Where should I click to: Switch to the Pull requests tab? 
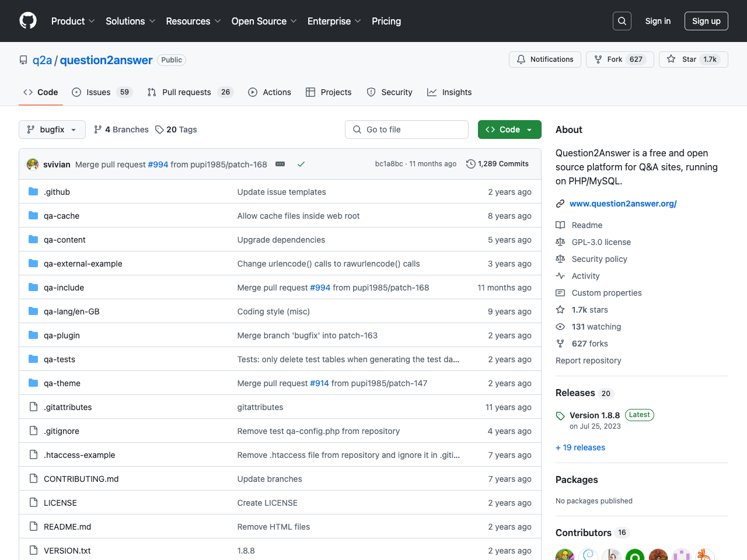[x=190, y=92]
